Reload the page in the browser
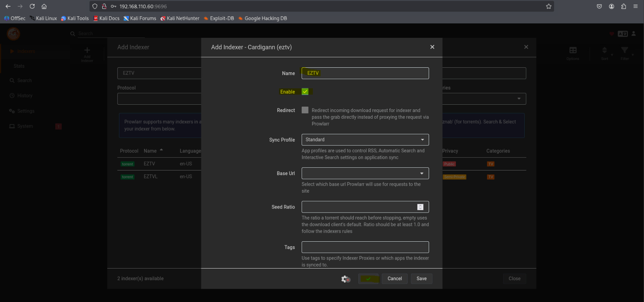The height and width of the screenshot is (302, 644). tap(32, 6)
